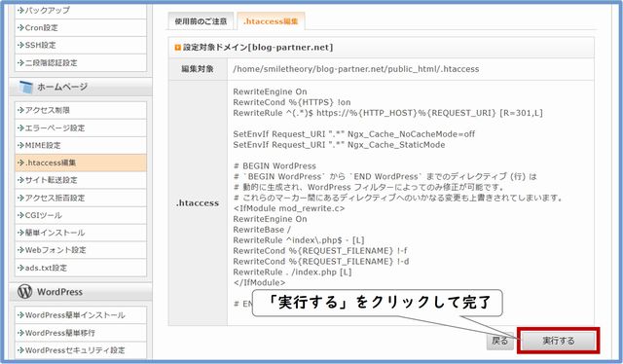This screenshot has width=623, height=364.
Task: Open Cron設定 in the sidebar
Action: (81, 28)
